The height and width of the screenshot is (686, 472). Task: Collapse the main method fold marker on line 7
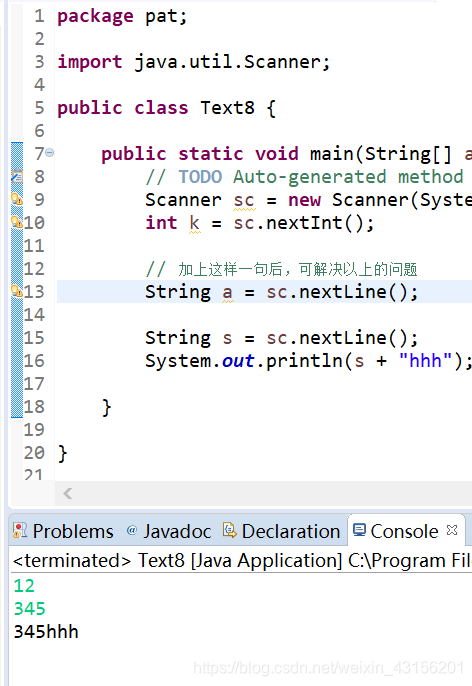(50, 153)
